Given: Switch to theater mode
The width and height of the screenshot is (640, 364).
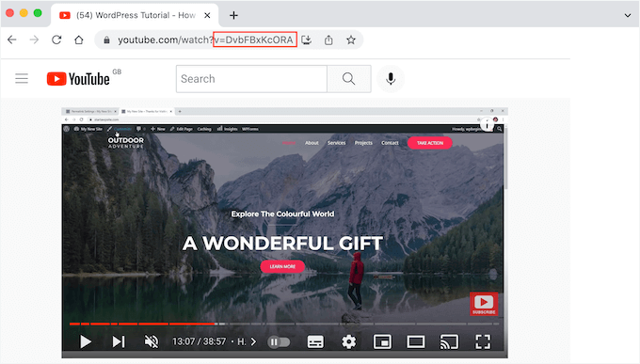Looking at the screenshot, I should click(416, 342).
